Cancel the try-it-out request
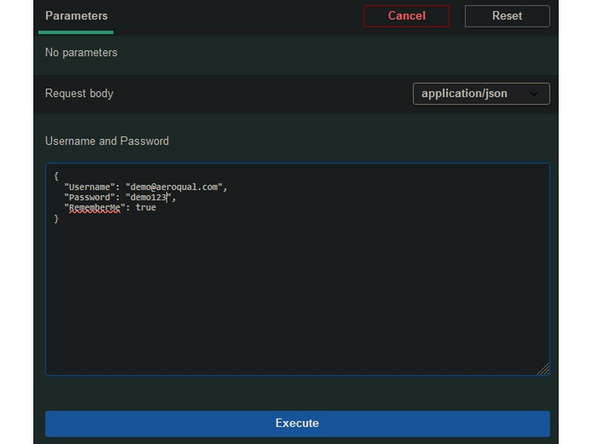The width and height of the screenshot is (592, 444). (407, 16)
